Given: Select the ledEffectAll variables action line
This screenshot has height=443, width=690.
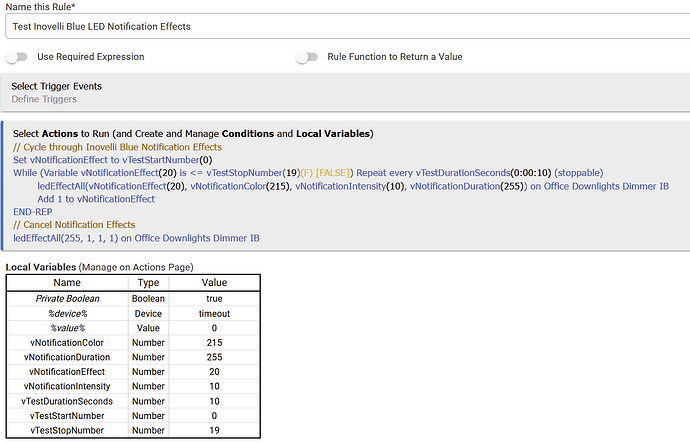Looking at the screenshot, I should tap(353, 186).
